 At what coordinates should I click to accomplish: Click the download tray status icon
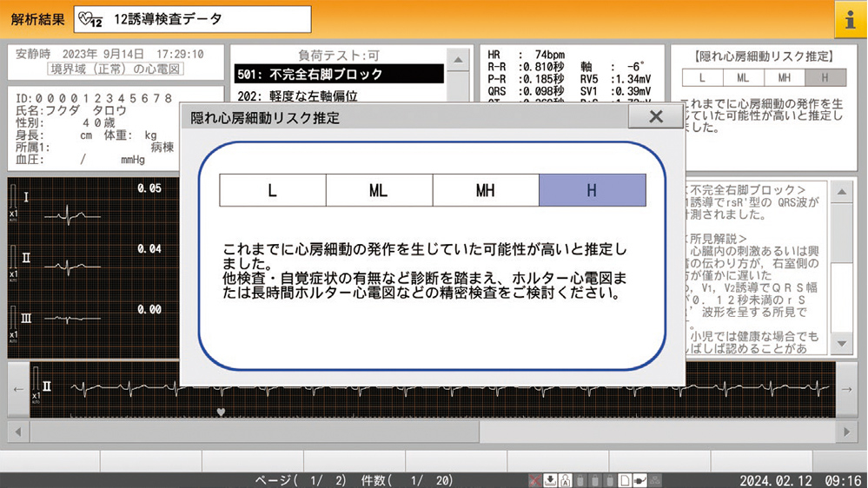(x=550, y=480)
